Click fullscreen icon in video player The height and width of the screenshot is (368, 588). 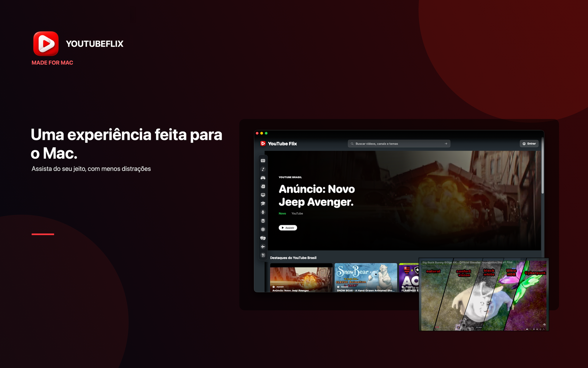[x=544, y=329]
